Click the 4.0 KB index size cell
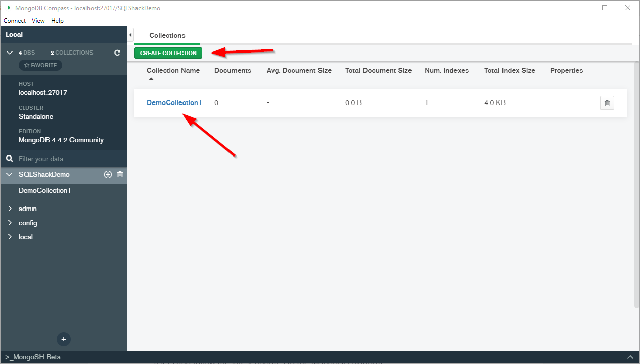Viewport: 640px width, 364px height. pyautogui.click(x=495, y=103)
